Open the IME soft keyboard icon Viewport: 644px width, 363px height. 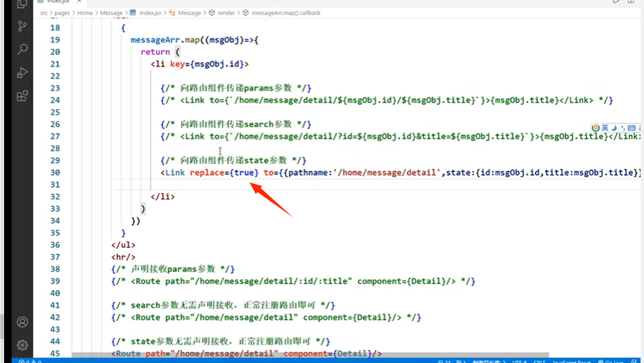point(632,128)
